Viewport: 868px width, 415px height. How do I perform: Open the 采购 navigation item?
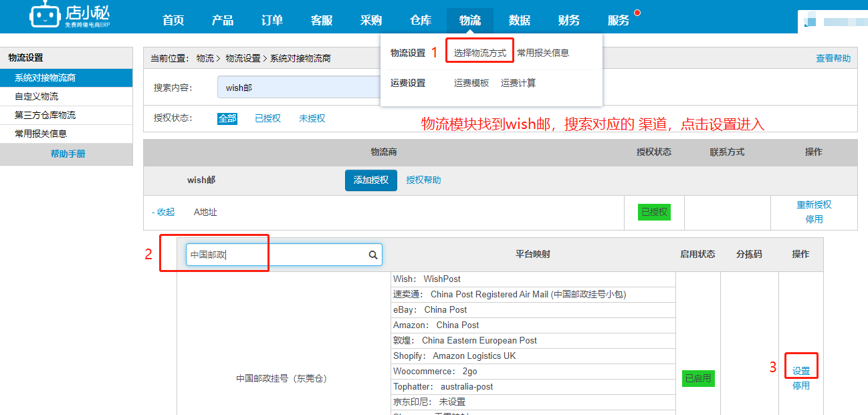click(371, 20)
